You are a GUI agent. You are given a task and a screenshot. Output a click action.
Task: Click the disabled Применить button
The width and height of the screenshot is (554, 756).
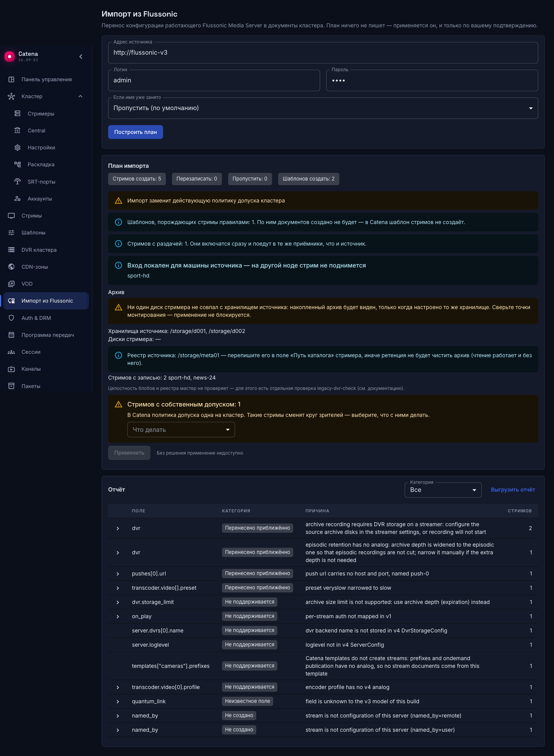point(129,453)
